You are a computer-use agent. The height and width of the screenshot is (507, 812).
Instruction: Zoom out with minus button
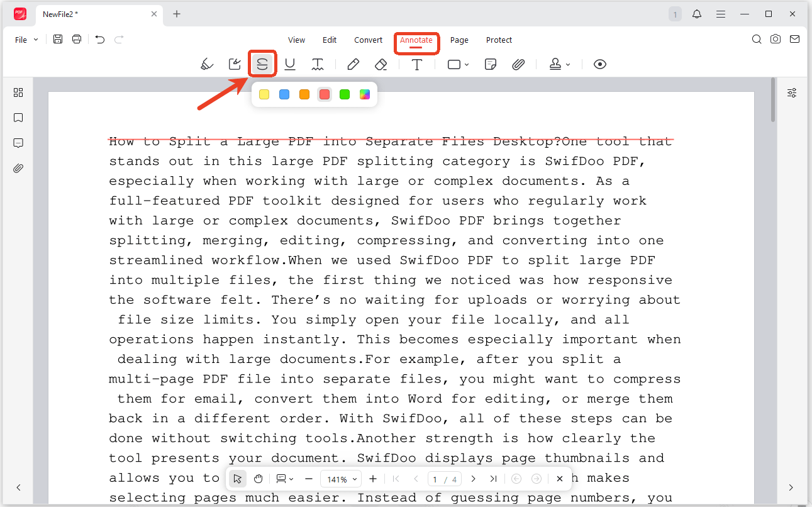[x=308, y=479]
